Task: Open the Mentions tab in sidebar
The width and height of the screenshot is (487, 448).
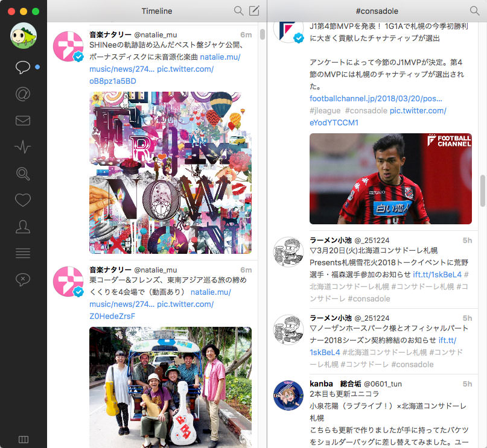Action: click(x=23, y=93)
